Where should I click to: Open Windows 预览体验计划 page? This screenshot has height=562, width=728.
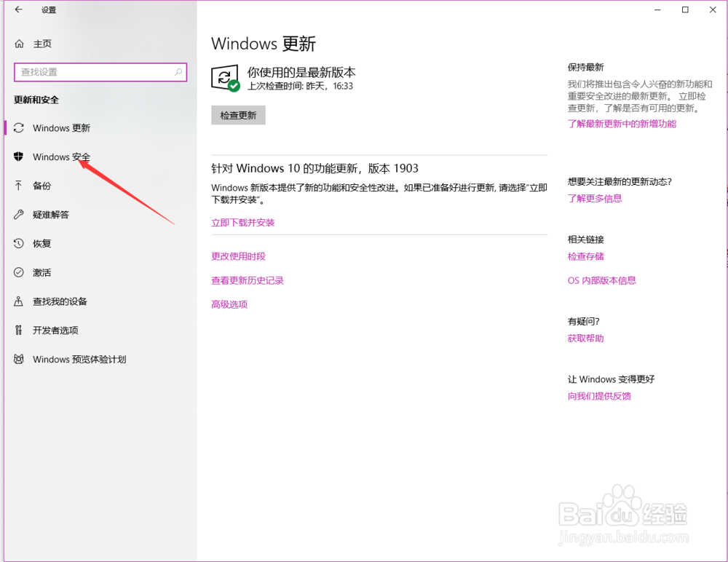coord(100,359)
